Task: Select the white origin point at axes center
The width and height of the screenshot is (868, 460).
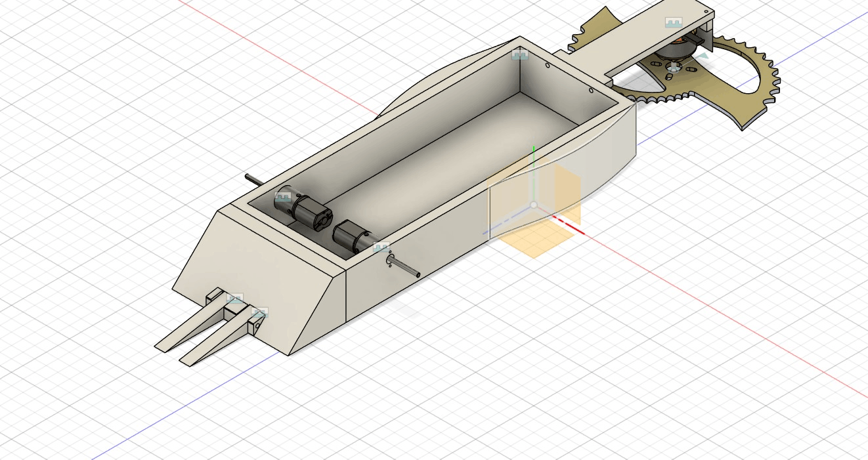Action: click(534, 205)
